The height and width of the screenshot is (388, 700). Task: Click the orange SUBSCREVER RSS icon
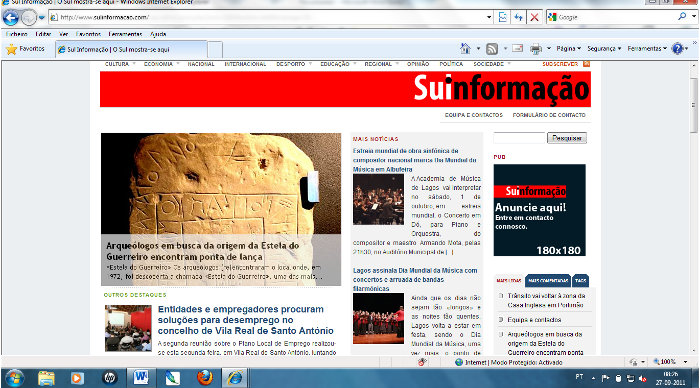pyautogui.click(x=587, y=64)
